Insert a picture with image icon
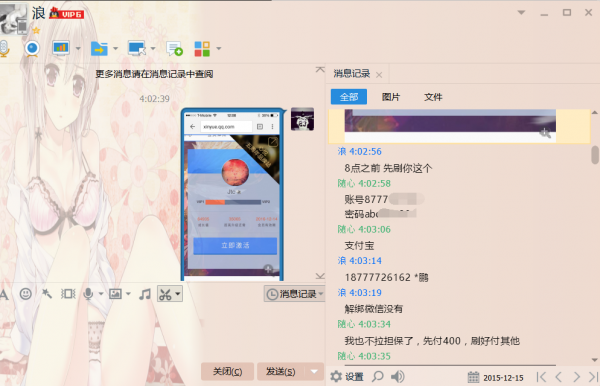 115,294
